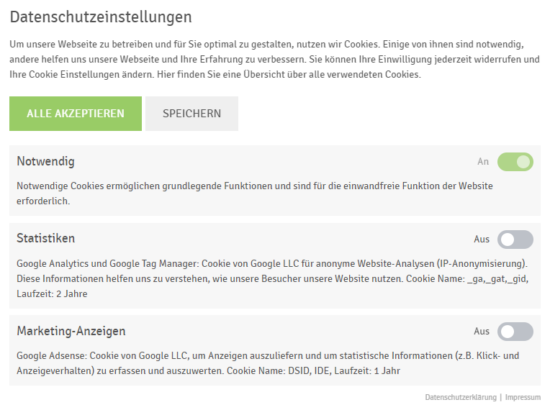The image size is (550, 410).
Task: Select the Marketing-Anzeigen section heading
Action: click(71, 331)
